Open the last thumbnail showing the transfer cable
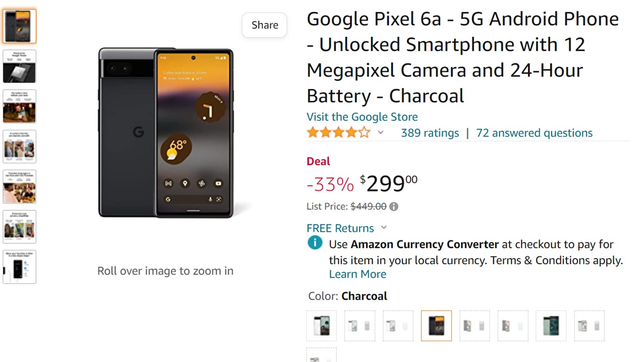This screenshot has height=362, width=644. [x=20, y=267]
